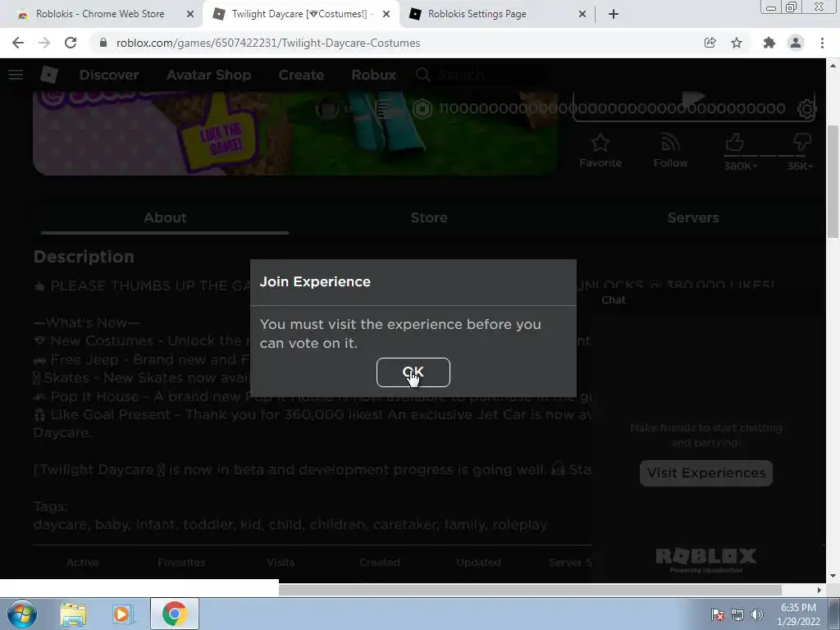Screen dimensions: 840x630
Task: Open Create in Roblox navigation
Action: (x=301, y=75)
